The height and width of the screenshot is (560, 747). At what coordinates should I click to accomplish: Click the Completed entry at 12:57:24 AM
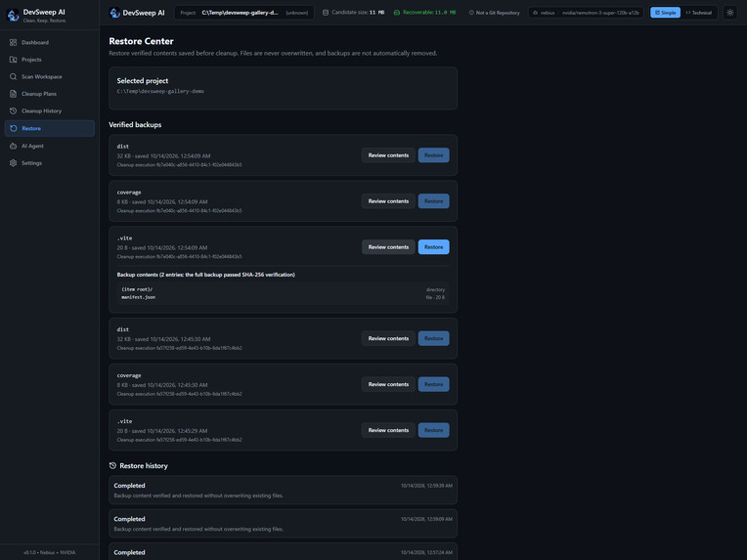tap(283, 552)
